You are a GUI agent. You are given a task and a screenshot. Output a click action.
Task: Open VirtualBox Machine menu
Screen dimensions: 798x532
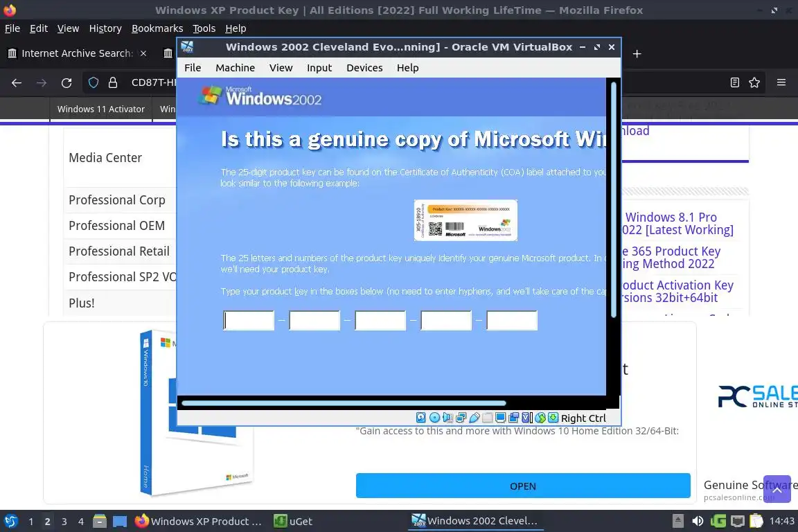(x=235, y=68)
